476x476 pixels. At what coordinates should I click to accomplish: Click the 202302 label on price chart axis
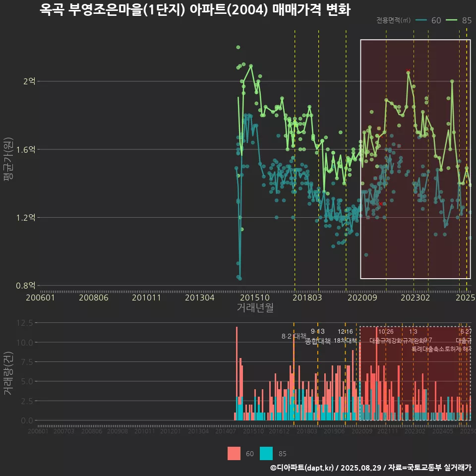[416, 297]
